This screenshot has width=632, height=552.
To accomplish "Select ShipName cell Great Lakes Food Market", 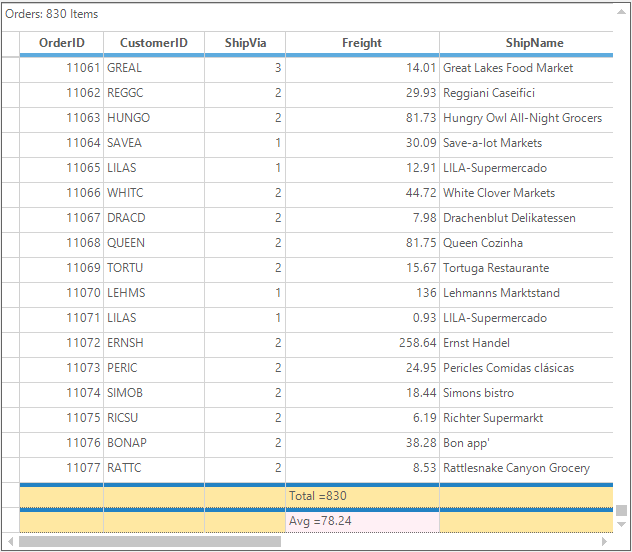I will coord(526,70).
